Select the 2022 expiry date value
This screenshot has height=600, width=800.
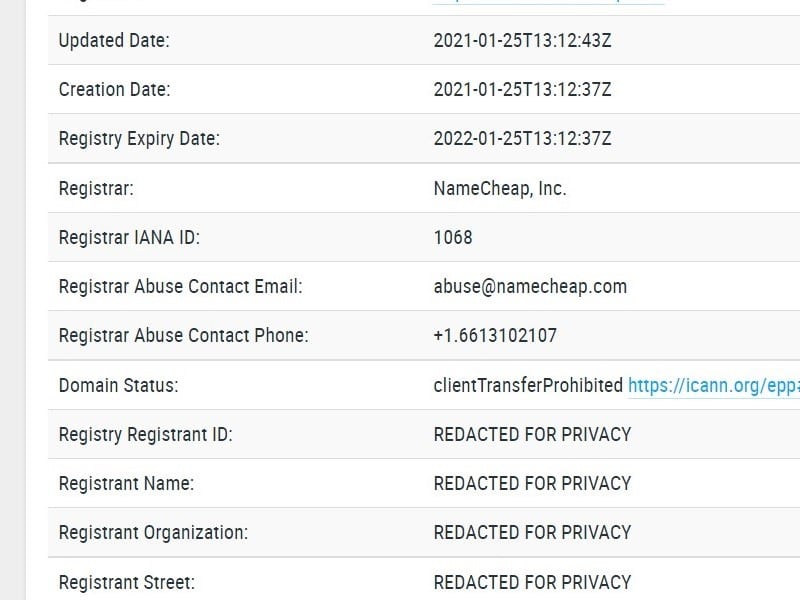pos(522,139)
